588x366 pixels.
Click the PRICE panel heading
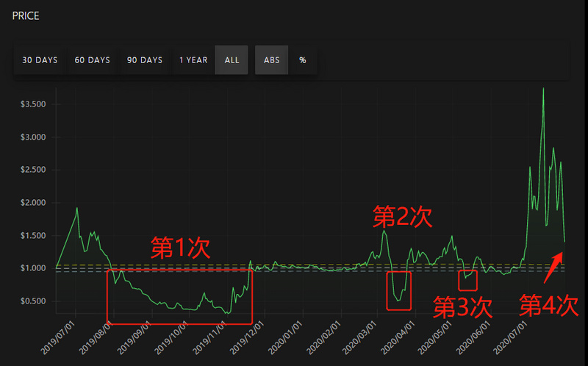tap(26, 15)
